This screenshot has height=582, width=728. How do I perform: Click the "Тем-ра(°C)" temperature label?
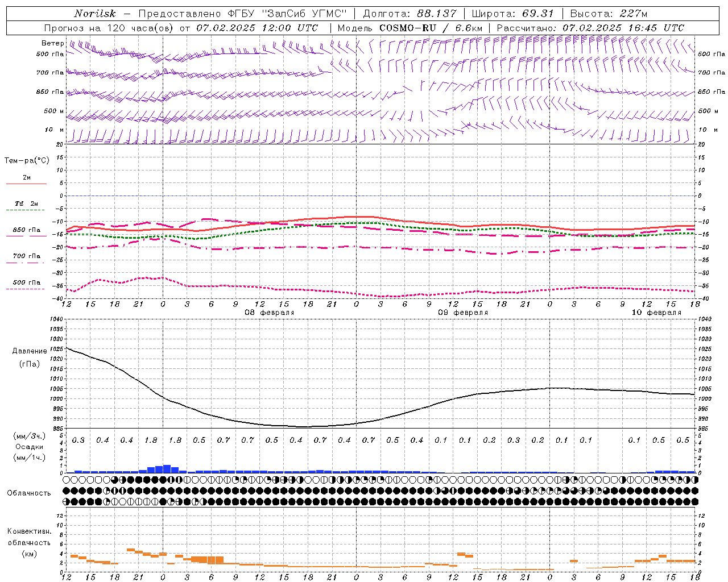coord(27,161)
